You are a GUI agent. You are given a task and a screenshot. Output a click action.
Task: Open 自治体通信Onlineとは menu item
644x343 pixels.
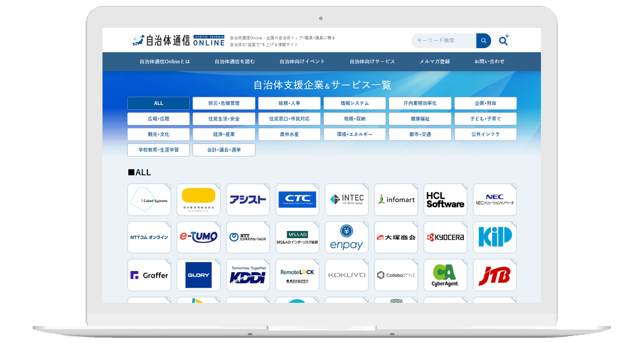pos(165,62)
